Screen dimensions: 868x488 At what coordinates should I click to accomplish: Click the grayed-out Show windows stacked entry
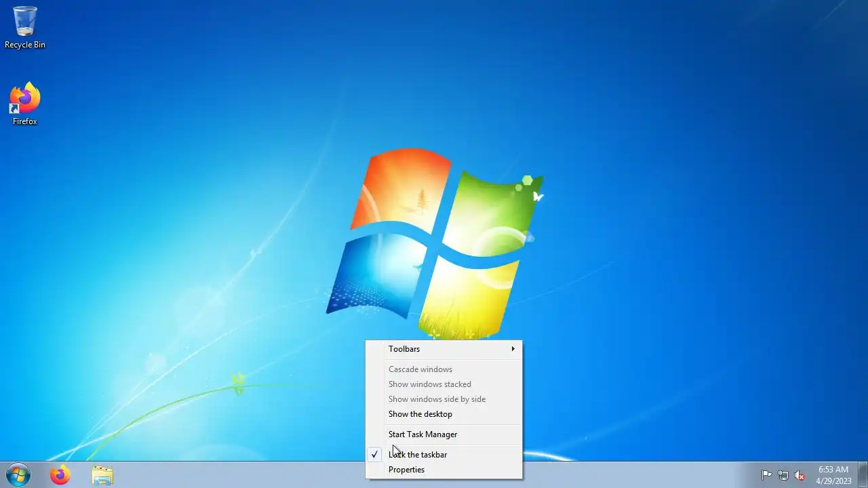click(444, 384)
